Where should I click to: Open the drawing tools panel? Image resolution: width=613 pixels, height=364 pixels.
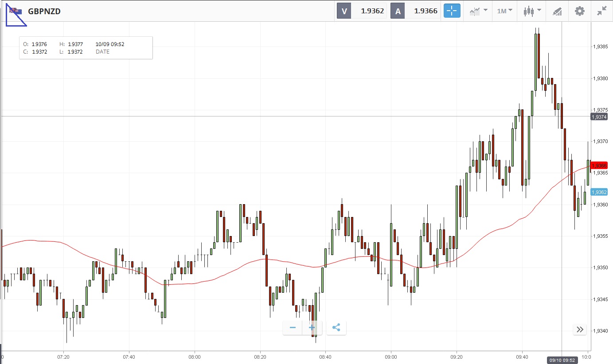[x=557, y=11]
